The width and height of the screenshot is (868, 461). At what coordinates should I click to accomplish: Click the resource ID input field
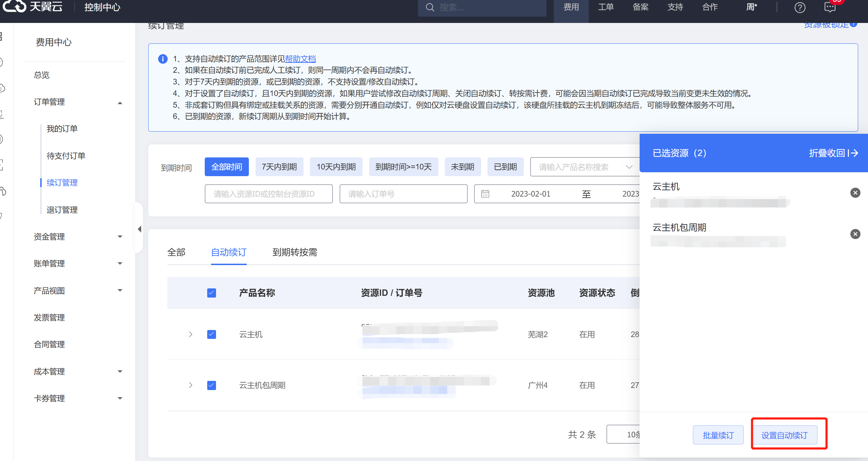coord(268,194)
